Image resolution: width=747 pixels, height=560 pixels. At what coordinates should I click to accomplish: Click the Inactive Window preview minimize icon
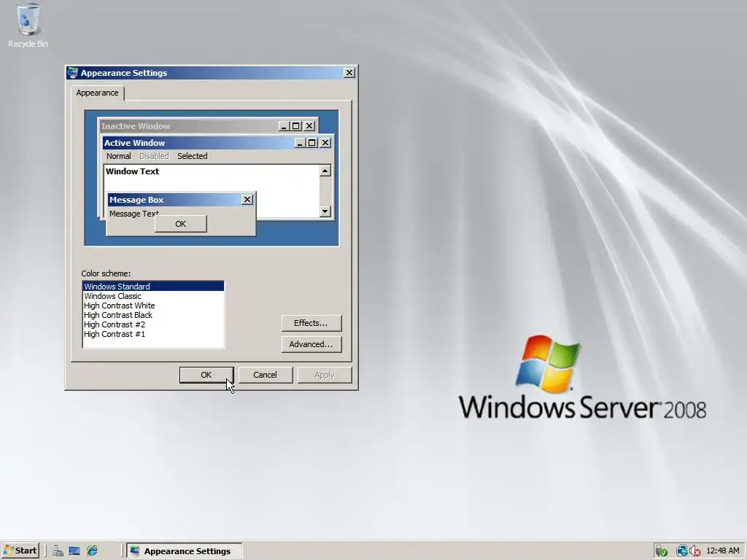click(285, 125)
